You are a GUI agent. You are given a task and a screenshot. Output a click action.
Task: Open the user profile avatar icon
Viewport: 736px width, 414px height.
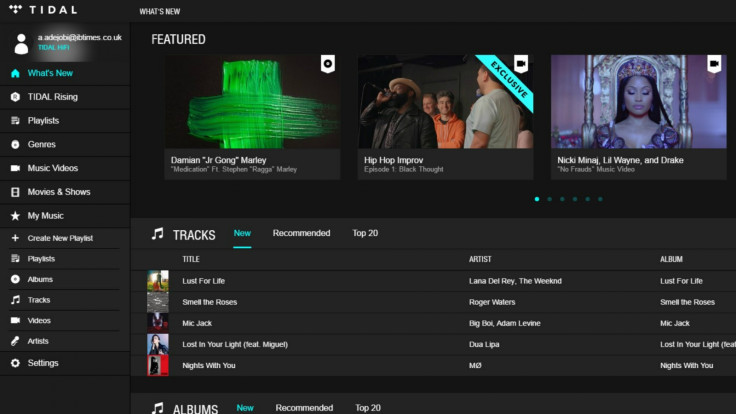(21, 44)
